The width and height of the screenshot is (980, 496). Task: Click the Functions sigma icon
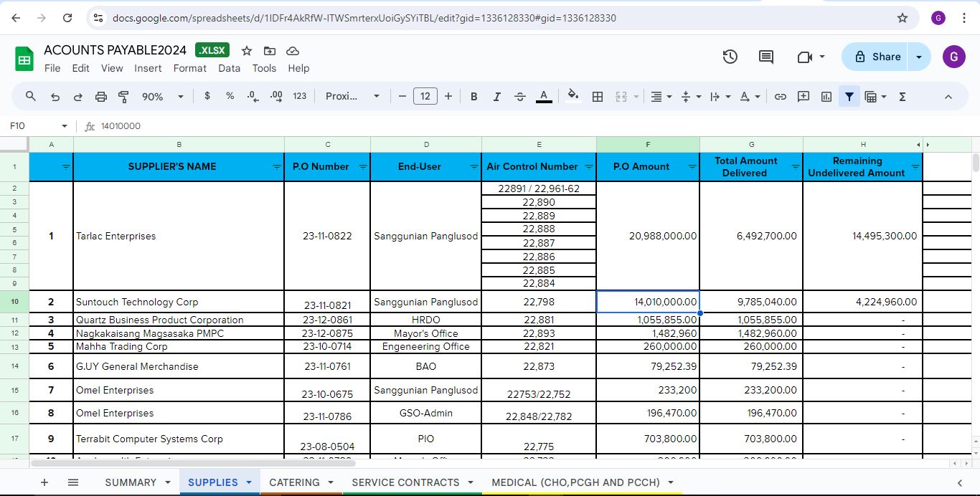tap(903, 96)
